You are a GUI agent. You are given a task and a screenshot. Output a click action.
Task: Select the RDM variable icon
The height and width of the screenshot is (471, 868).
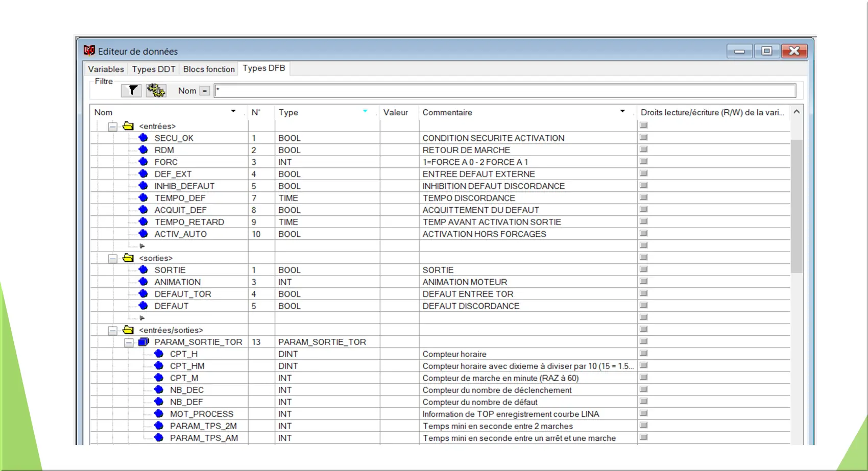pyautogui.click(x=143, y=150)
